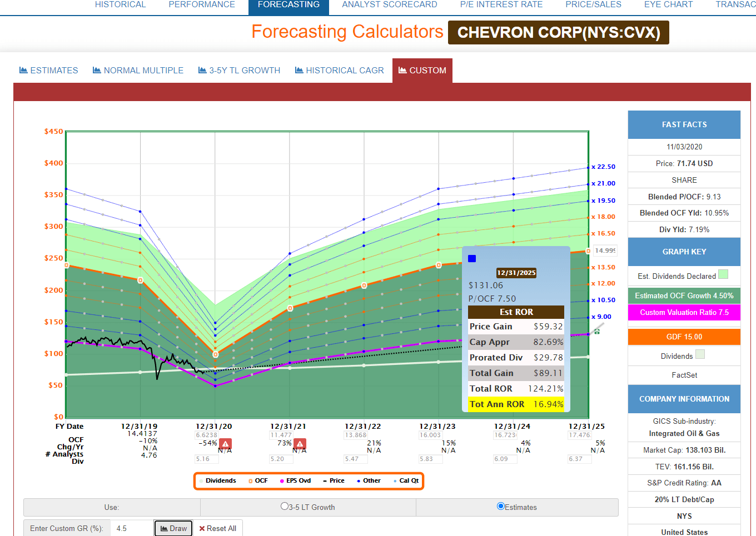Click the Tot Ann ROR 16.94% row
This screenshot has height=536, width=756.
click(x=516, y=404)
